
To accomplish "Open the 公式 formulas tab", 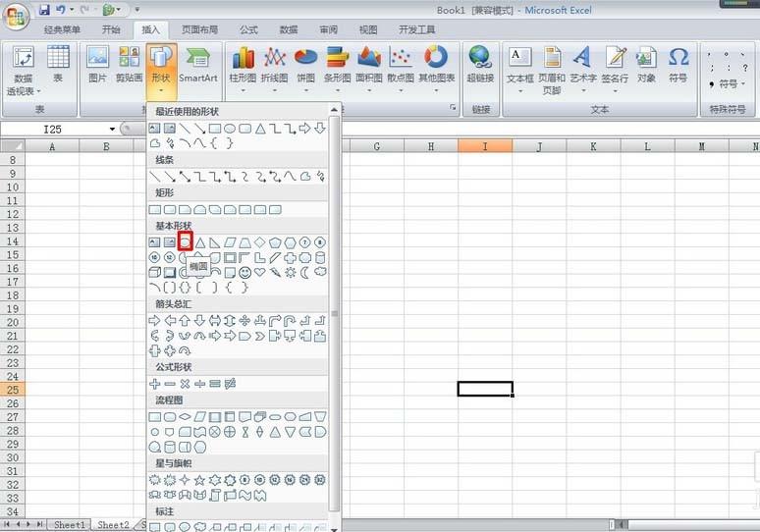I will (x=248, y=29).
